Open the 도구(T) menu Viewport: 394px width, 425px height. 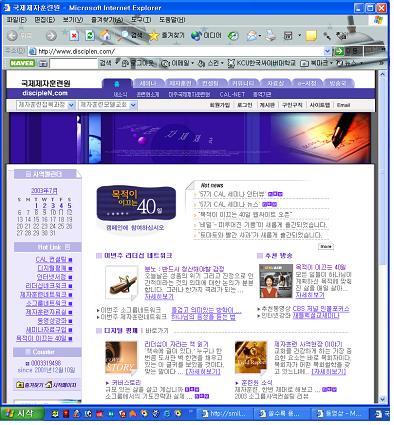point(141,20)
